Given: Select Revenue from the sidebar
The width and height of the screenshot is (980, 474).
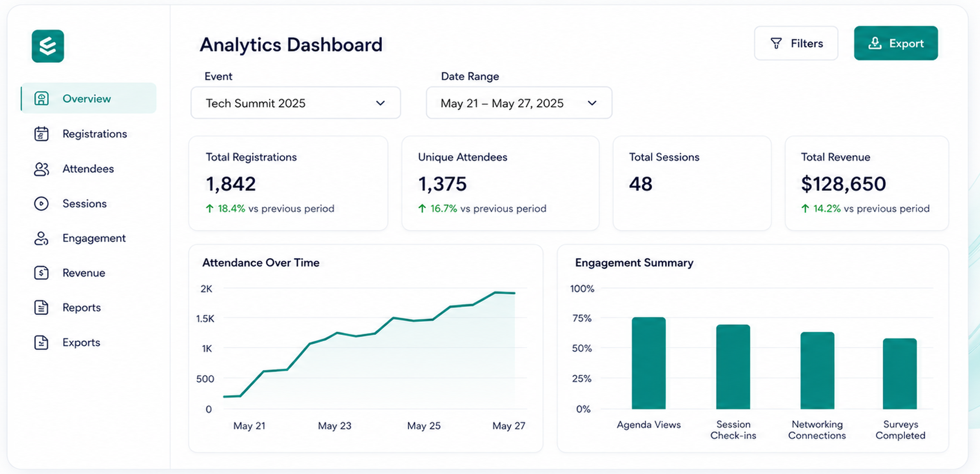Looking at the screenshot, I should 89,273.
